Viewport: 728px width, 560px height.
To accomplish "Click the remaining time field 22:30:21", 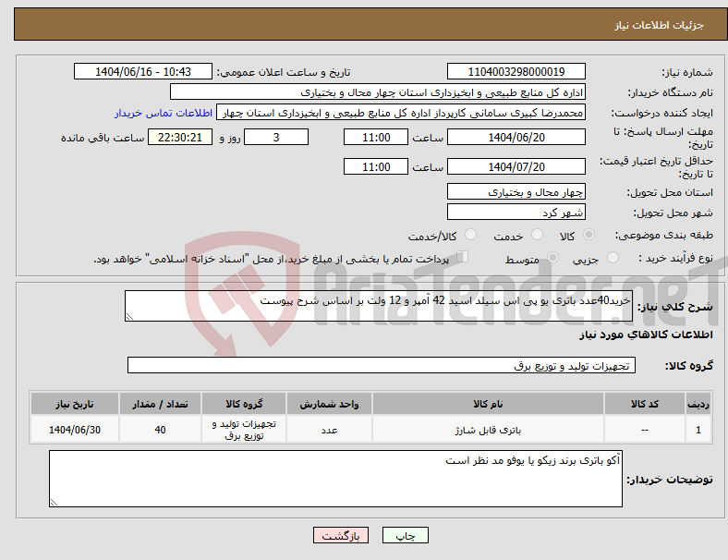I will point(180,137).
